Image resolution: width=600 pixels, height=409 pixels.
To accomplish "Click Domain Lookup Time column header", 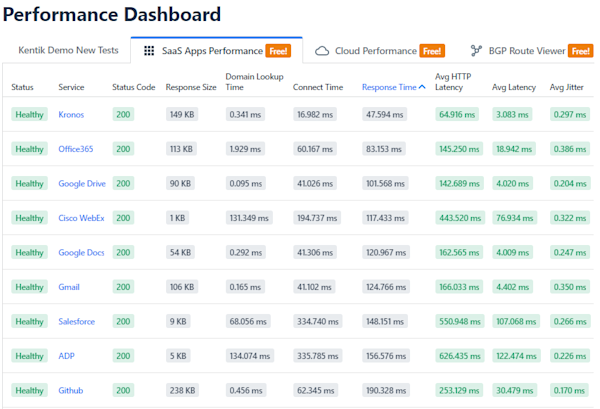I will [254, 82].
